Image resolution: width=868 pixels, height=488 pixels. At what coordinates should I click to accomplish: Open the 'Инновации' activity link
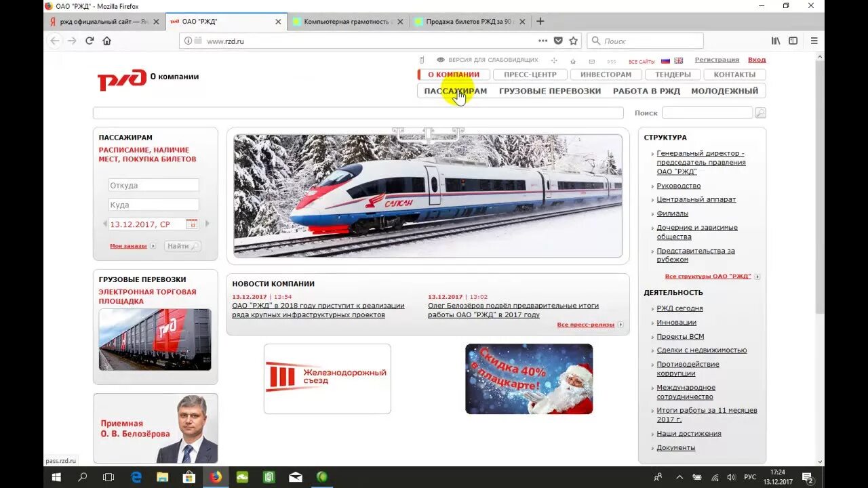click(676, 323)
